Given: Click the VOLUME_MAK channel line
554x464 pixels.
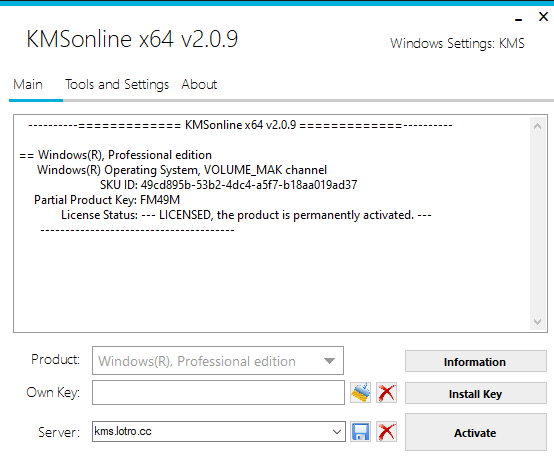Looking at the screenshot, I should (182, 170).
